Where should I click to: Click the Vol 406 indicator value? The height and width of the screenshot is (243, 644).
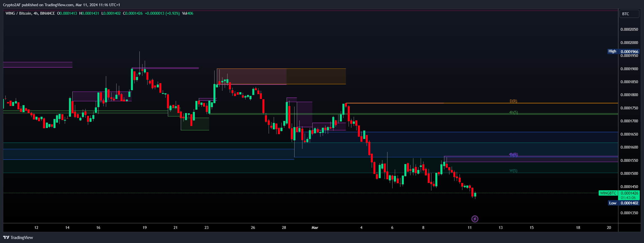click(x=188, y=13)
